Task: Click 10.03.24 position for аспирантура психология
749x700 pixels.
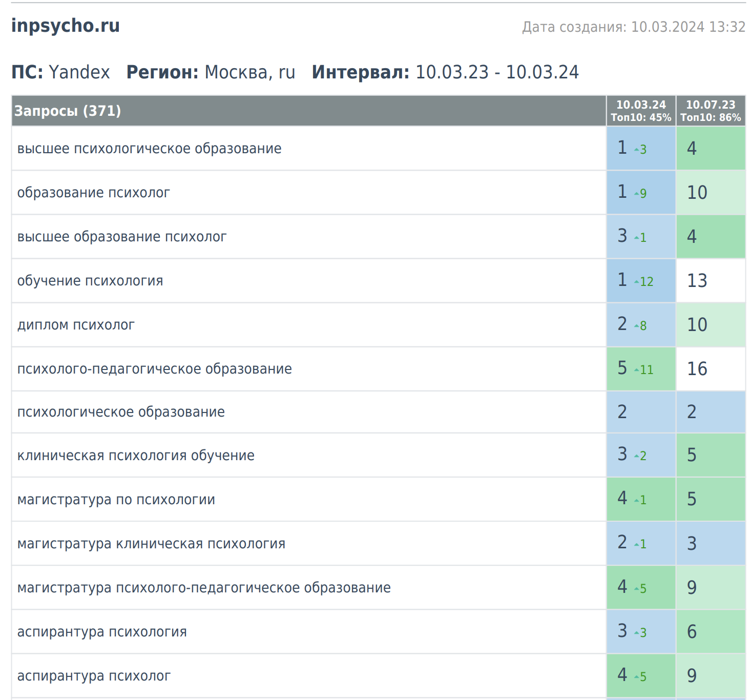Action: tap(641, 632)
